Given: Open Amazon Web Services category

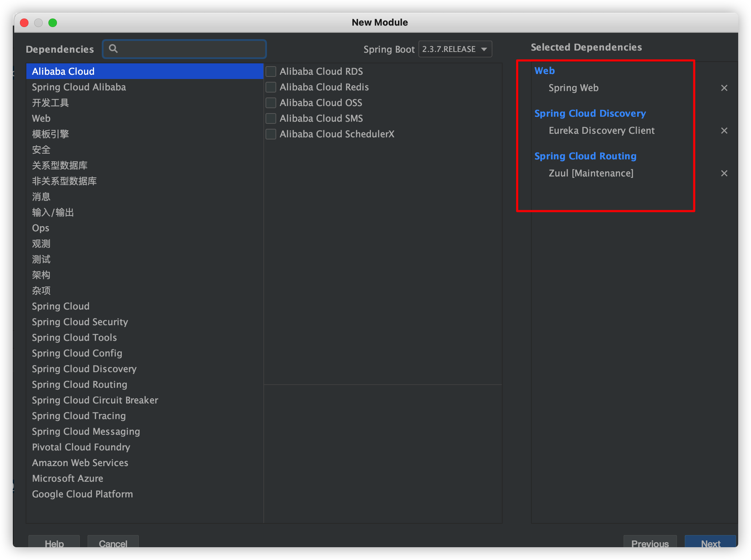Looking at the screenshot, I should click(x=145, y=463).
